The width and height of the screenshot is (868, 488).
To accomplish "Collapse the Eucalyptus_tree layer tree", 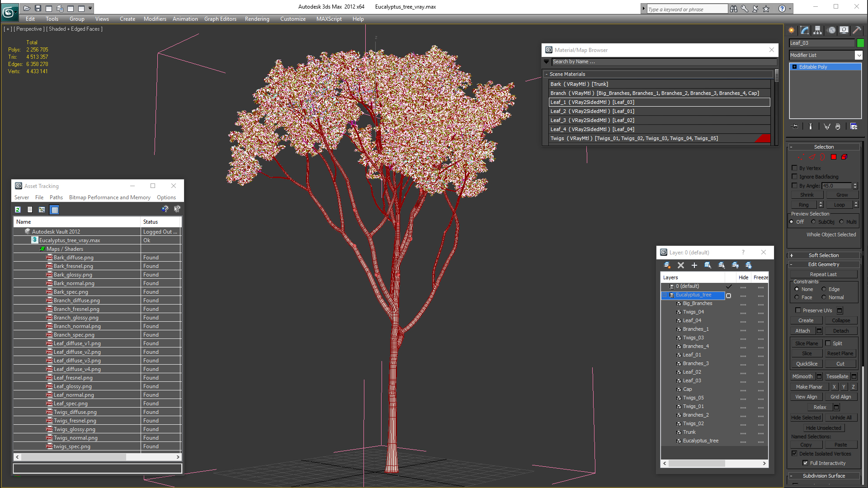I will pyautogui.click(x=664, y=295).
